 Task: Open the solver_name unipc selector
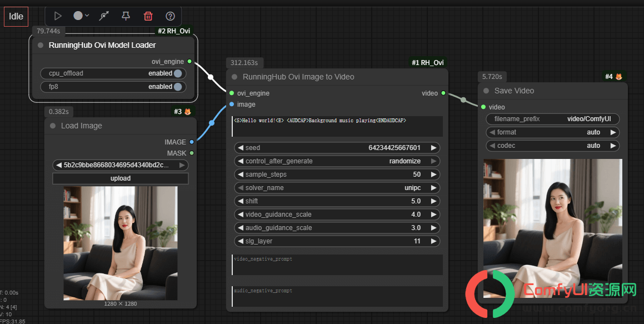click(337, 188)
